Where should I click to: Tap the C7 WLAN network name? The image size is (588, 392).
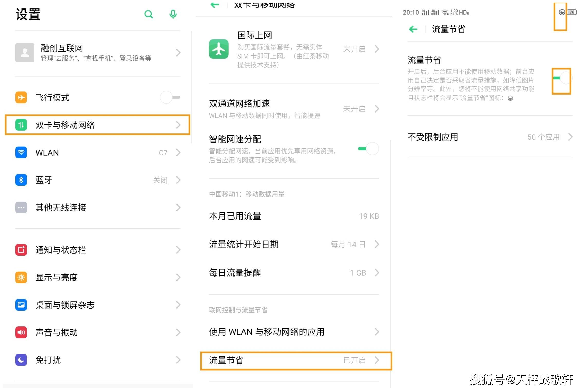point(163,153)
